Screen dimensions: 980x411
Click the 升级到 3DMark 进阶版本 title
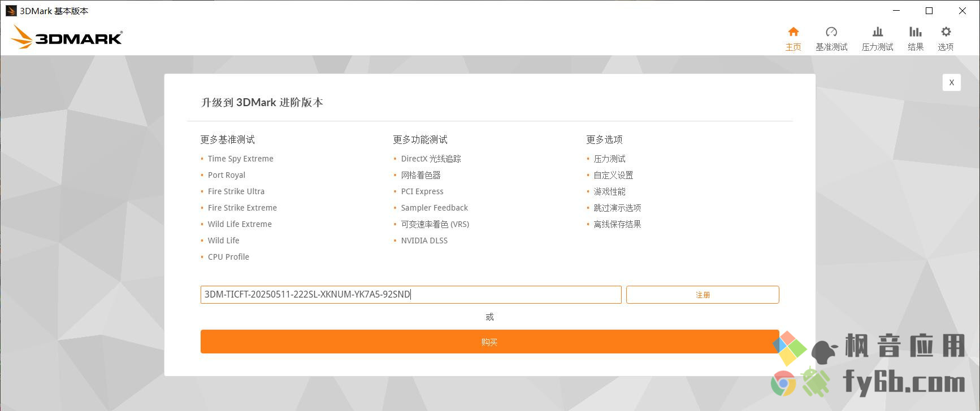point(262,102)
